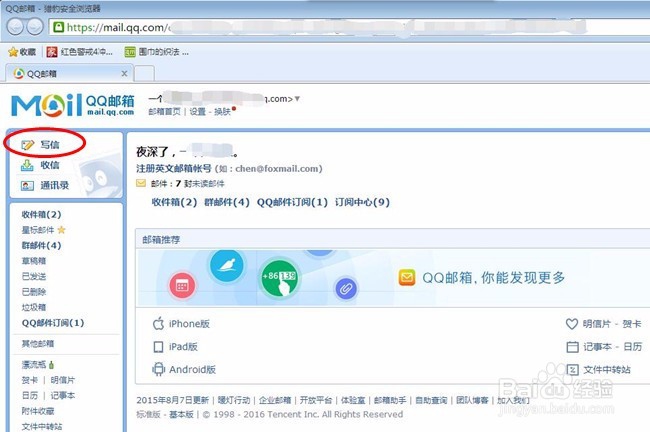Screen dimensions: 650x432
Task: Open the 红色警戒4 bookmark
Action: (80, 52)
